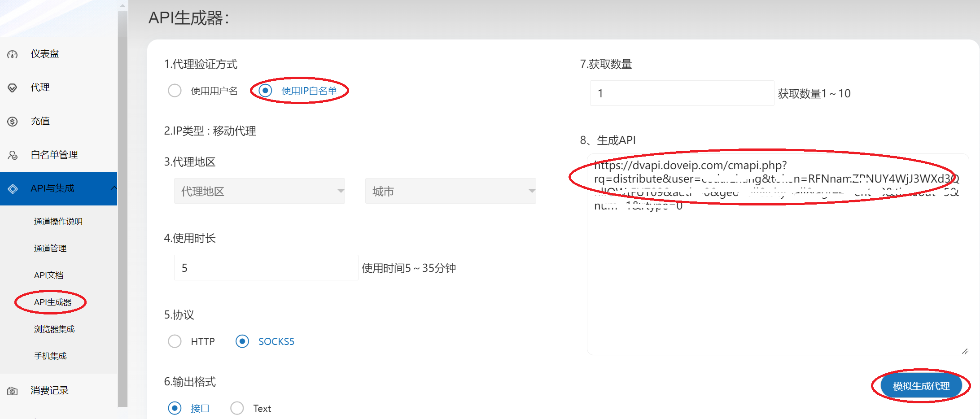Choose the HTTP protocol radio button

[175, 341]
